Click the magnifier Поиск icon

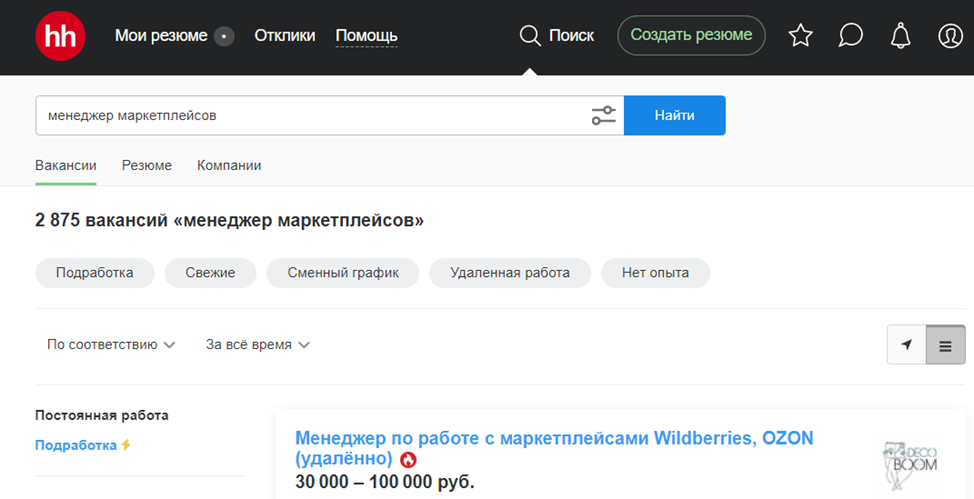pos(530,36)
